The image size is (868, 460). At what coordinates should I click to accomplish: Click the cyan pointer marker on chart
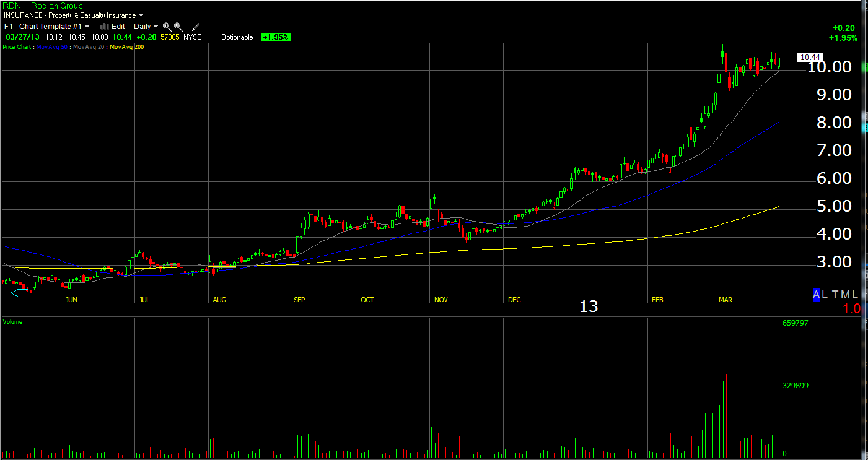point(16,293)
